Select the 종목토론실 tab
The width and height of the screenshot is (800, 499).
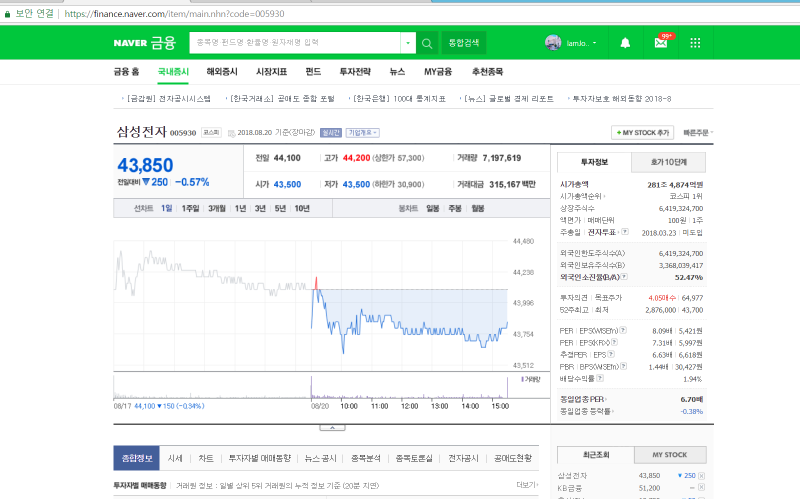pos(414,458)
